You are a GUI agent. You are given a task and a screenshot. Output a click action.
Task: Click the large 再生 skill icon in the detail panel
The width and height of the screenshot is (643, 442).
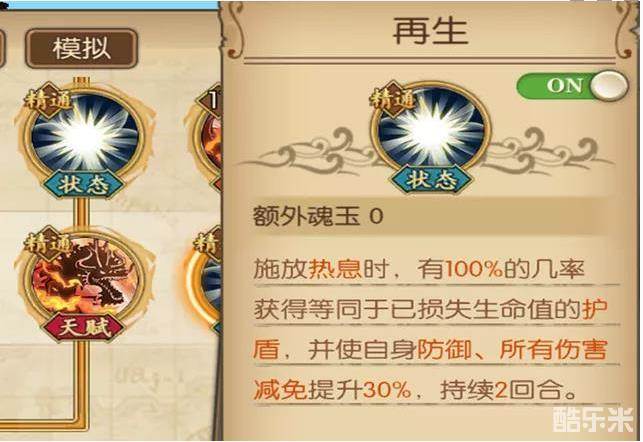pos(431,131)
